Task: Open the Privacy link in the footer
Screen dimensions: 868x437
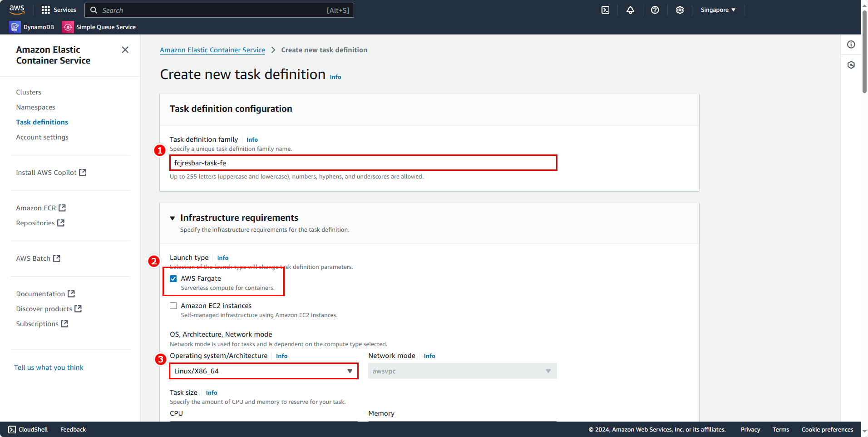Action: (750, 430)
